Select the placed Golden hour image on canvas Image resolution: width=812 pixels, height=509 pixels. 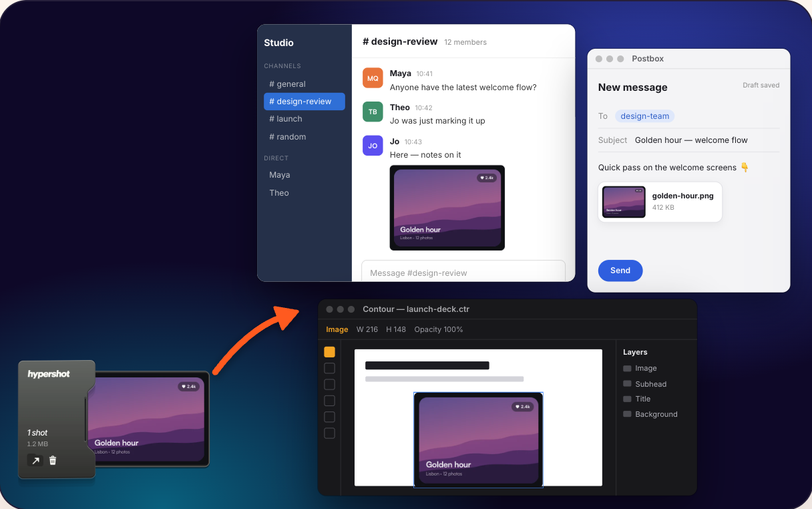[x=478, y=440]
